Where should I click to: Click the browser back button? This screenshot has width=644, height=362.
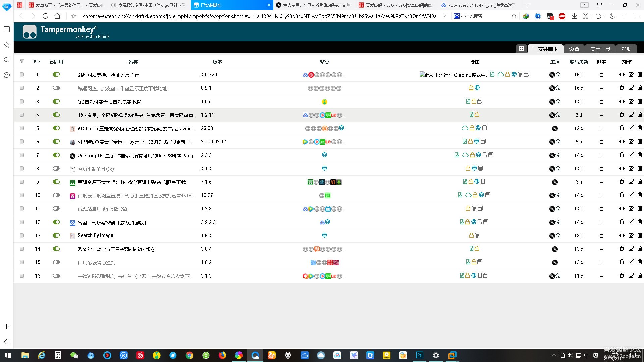click(x=21, y=15)
